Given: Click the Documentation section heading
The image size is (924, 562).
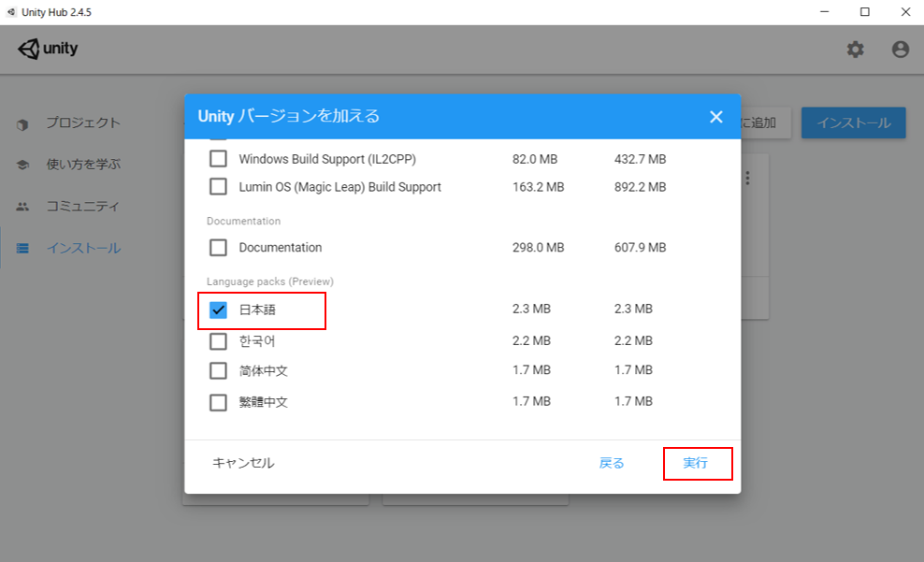Looking at the screenshot, I should coord(243,221).
